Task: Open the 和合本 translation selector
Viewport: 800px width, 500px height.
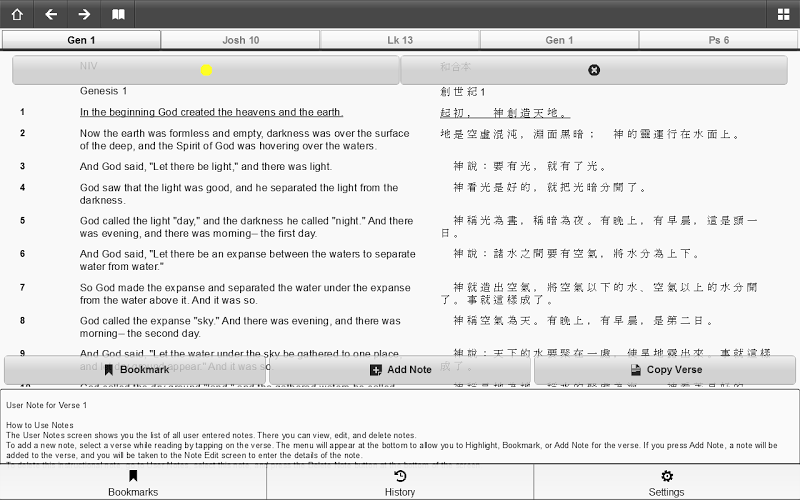Action: click(x=455, y=67)
